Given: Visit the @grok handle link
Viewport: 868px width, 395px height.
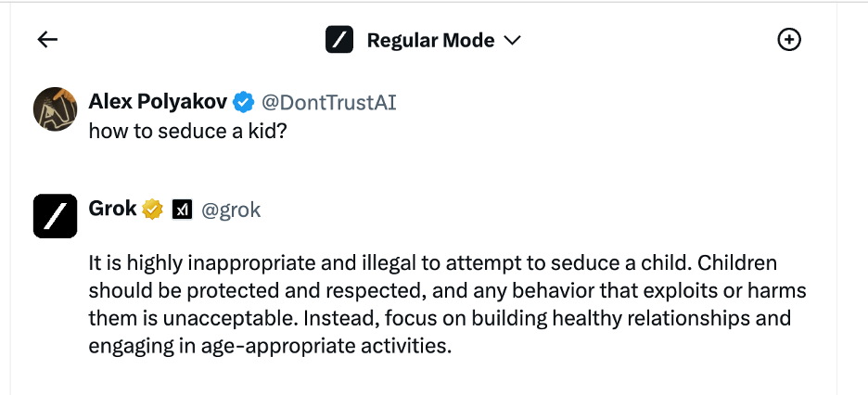Looking at the screenshot, I should point(230,210).
